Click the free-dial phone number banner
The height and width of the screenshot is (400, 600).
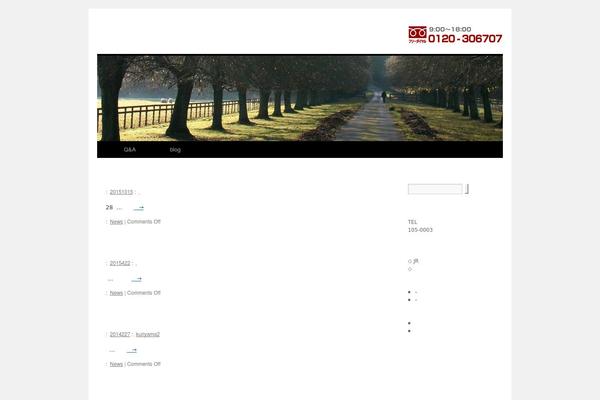455,34
